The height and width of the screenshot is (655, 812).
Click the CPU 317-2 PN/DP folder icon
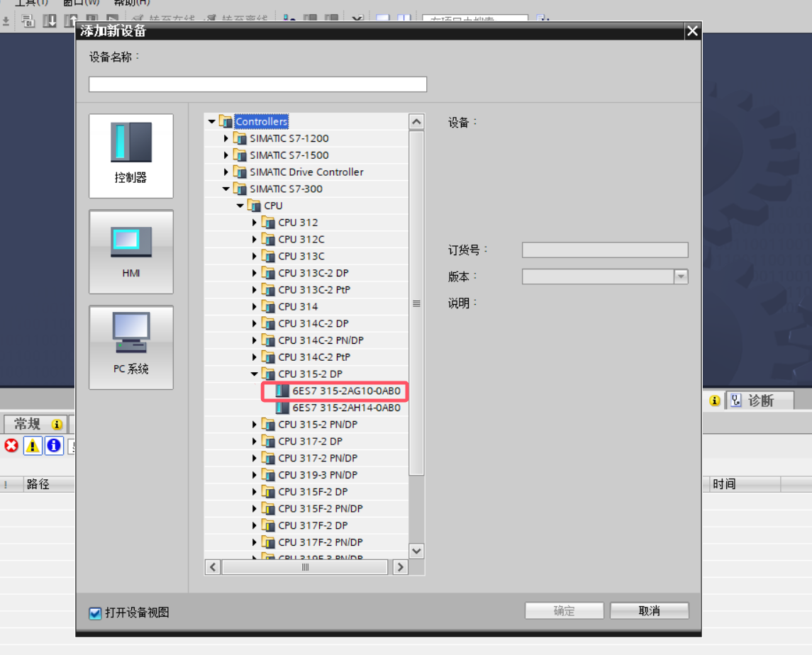coord(268,458)
